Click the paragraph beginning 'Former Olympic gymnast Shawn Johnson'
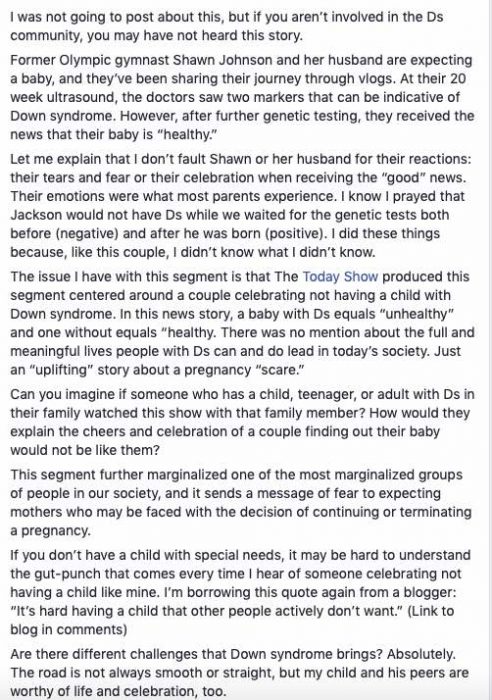 [x=242, y=97]
